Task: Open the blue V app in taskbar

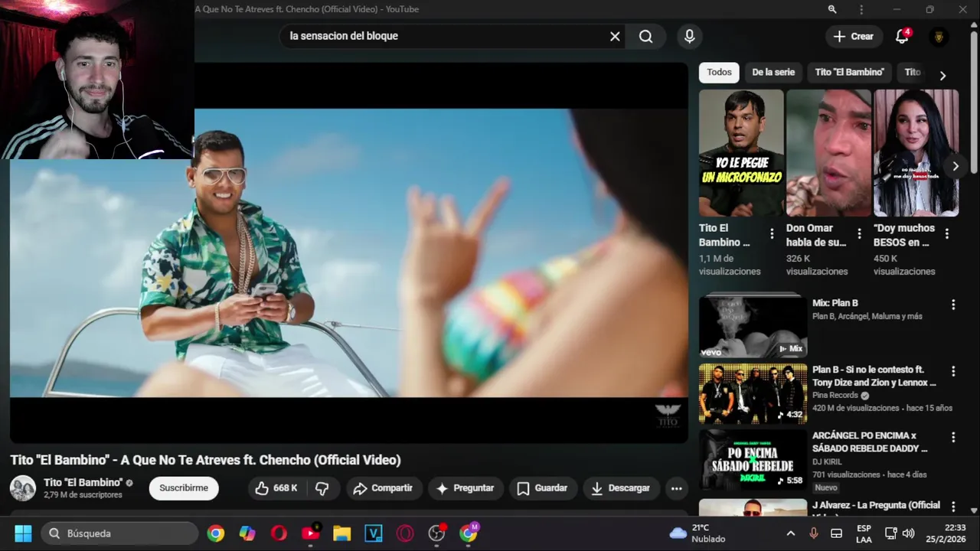Action: [374, 533]
